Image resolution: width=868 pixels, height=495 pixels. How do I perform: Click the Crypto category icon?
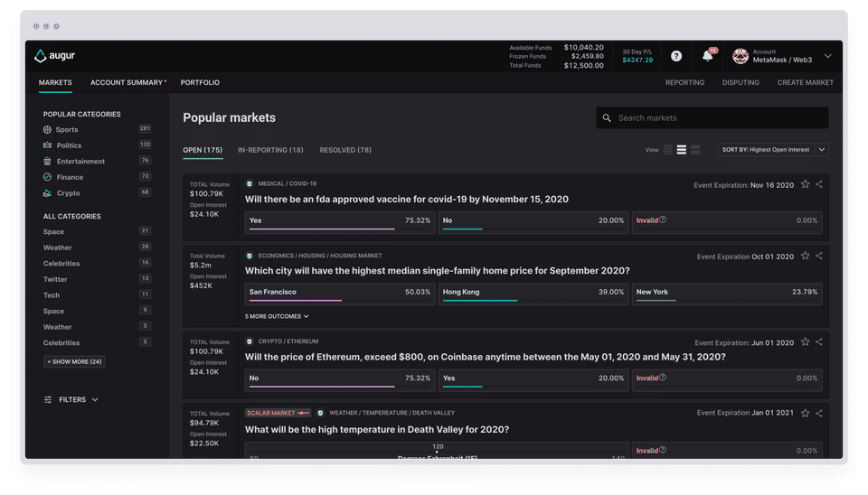click(x=47, y=193)
